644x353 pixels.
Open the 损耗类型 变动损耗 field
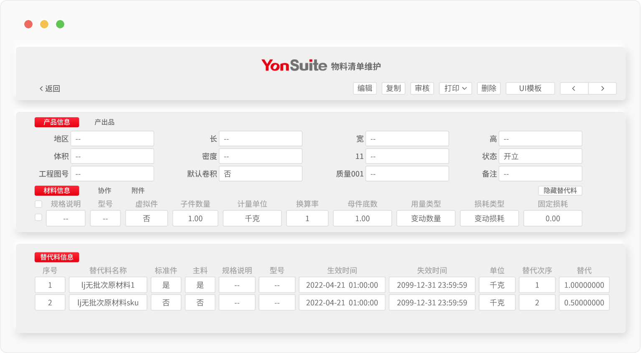point(489,218)
